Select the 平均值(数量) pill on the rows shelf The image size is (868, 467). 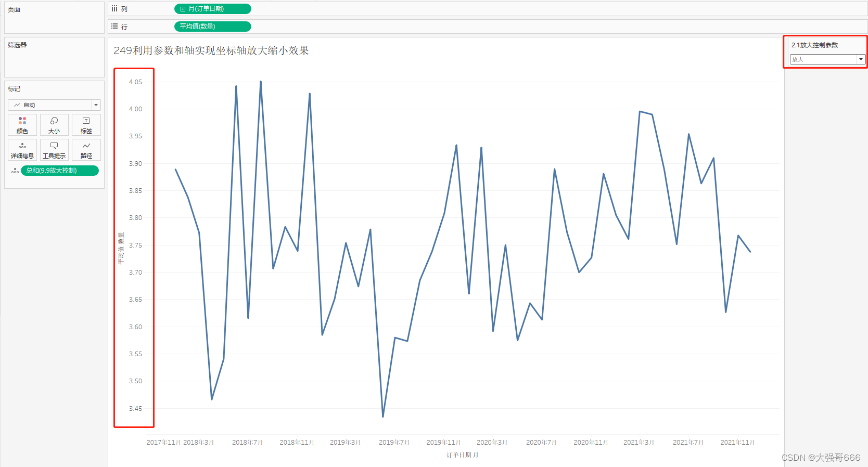(x=212, y=26)
